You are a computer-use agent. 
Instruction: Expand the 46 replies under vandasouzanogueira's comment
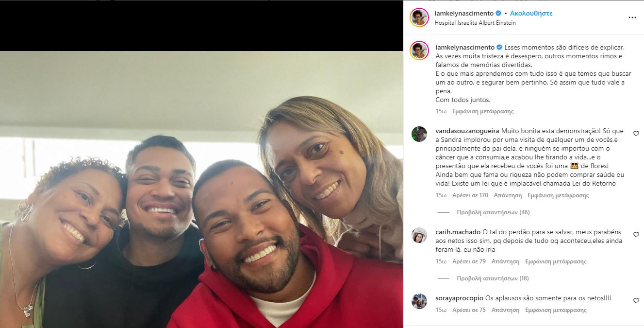tap(493, 212)
